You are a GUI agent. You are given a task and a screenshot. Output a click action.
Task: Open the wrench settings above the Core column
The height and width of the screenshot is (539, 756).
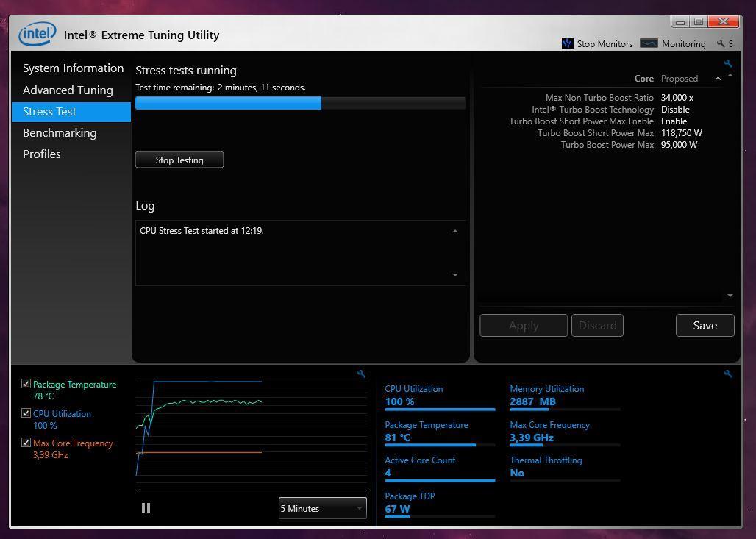tap(728, 63)
